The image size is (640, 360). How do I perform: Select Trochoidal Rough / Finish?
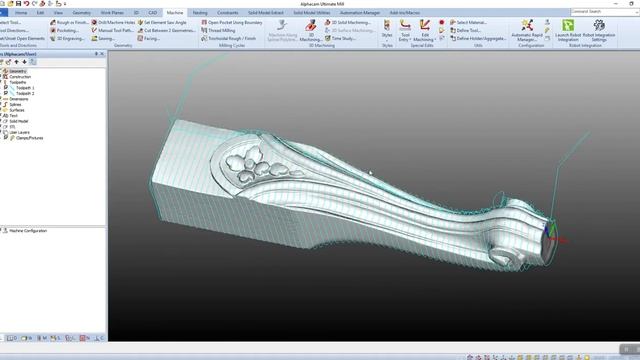tap(229, 38)
